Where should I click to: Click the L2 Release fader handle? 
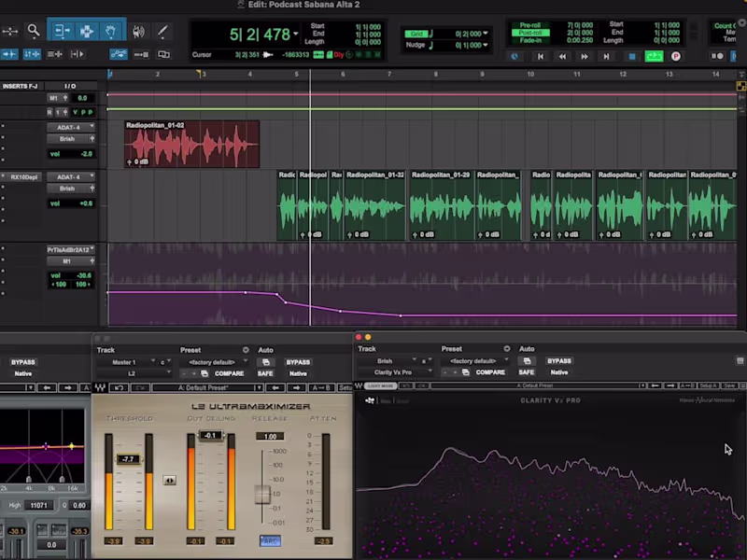(x=263, y=494)
